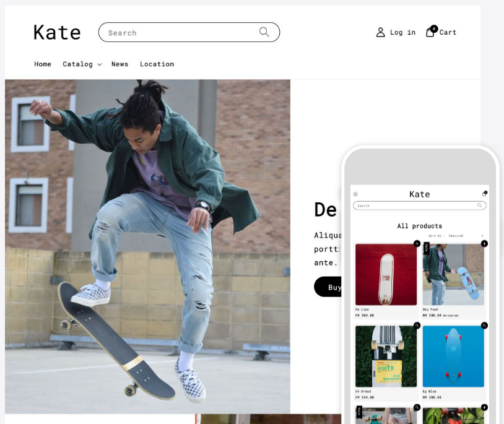Click the 'RM 280.00' sale price
Viewport: 504px width, 424px height.
click(432, 316)
